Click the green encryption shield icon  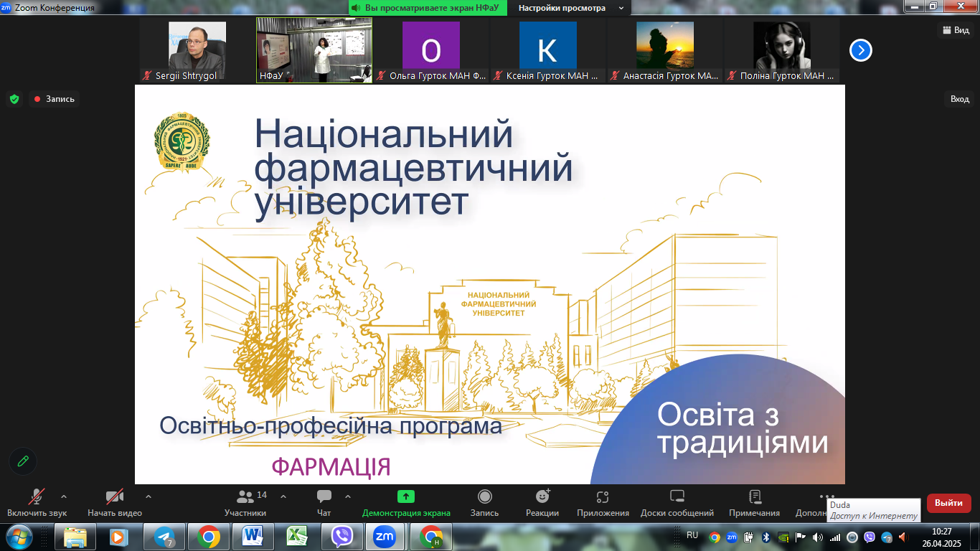(14, 99)
